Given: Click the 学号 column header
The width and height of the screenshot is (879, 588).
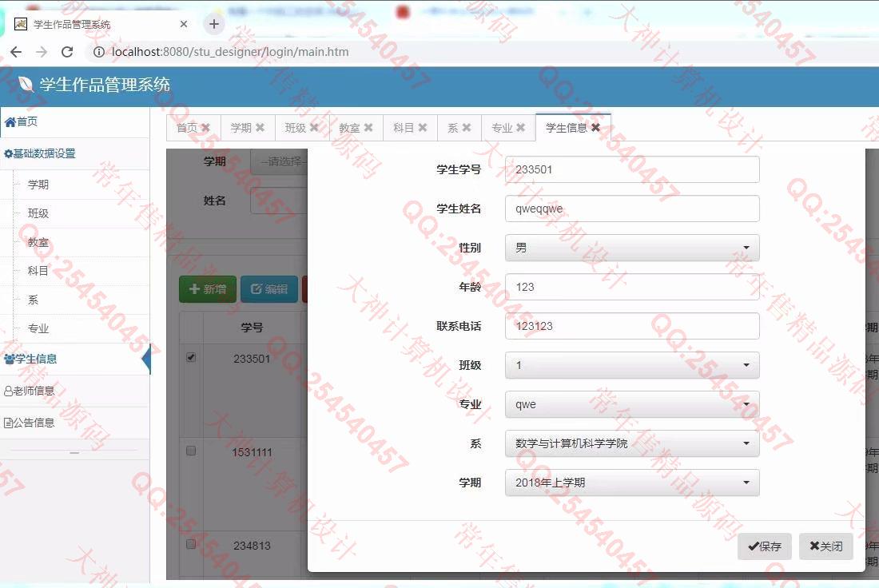Looking at the screenshot, I should 252,328.
